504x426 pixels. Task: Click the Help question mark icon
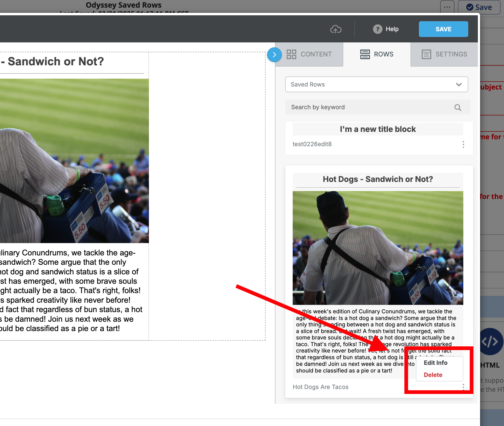click(x=377, y=29)
